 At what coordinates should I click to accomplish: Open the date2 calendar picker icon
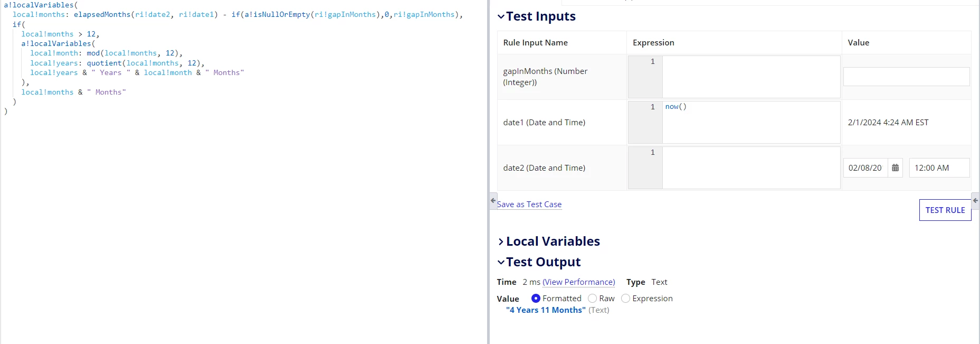895,168
